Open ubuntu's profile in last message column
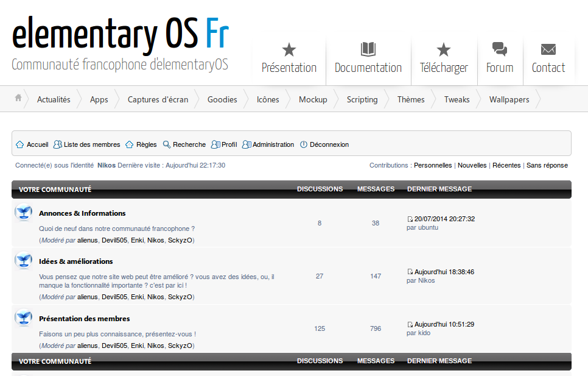The height and width of the screenshot is (376, 588). 429,227
